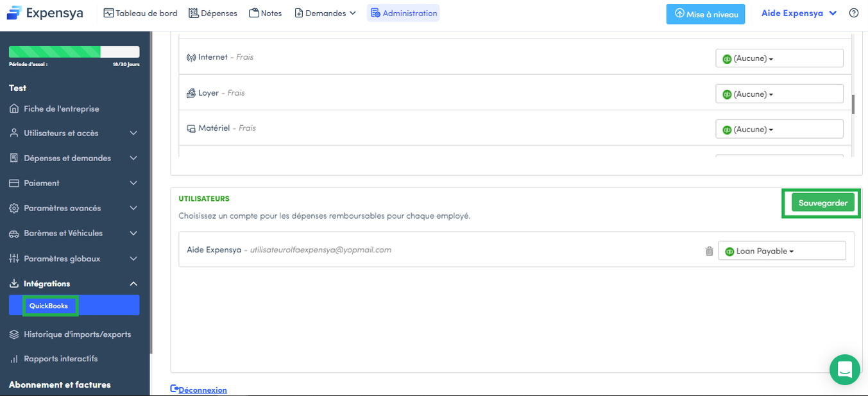Open Internet account dropdown
This screenshot has width=868, height=396.
tap(779, 58)
